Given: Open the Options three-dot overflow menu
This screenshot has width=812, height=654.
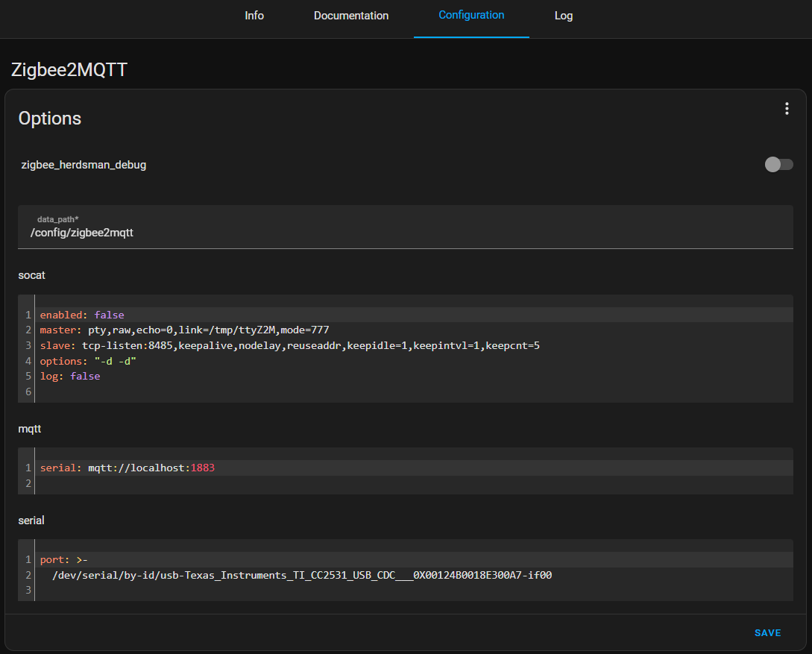Looking at the screenshot, I should click(787, 108).
